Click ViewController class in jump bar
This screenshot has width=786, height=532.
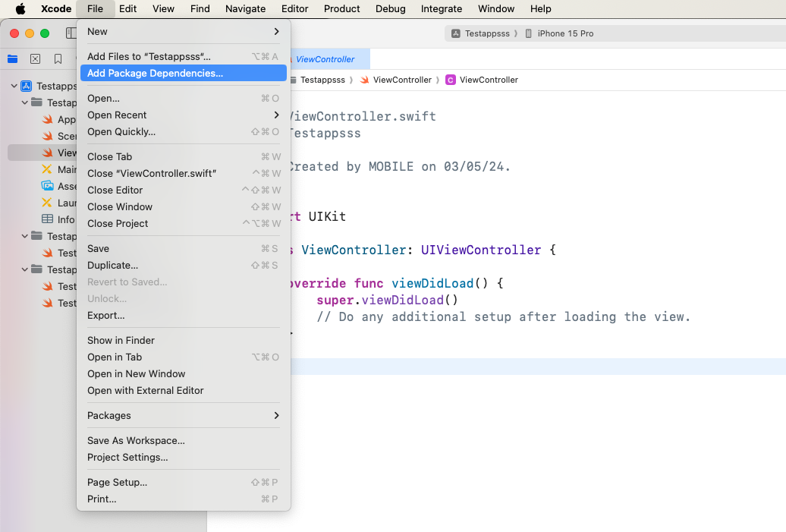coord(482,80)
